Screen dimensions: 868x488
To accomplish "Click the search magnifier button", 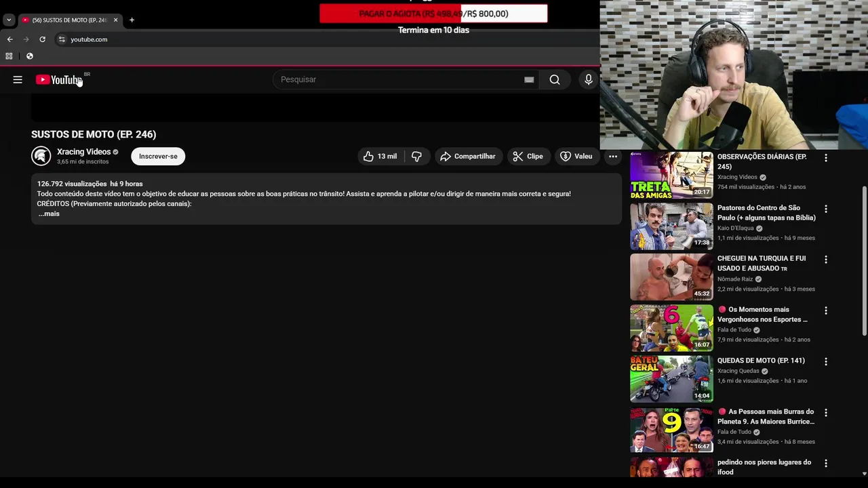I will pos(555,80).
